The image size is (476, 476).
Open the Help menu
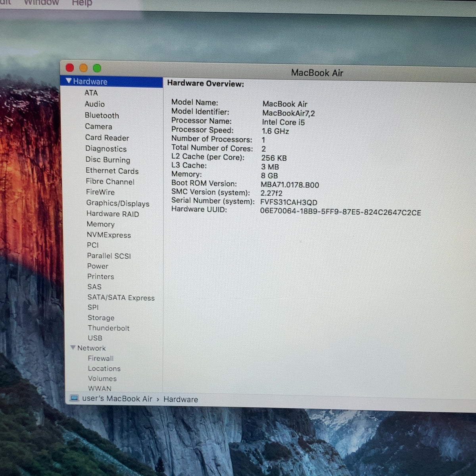tap(82, 3)
